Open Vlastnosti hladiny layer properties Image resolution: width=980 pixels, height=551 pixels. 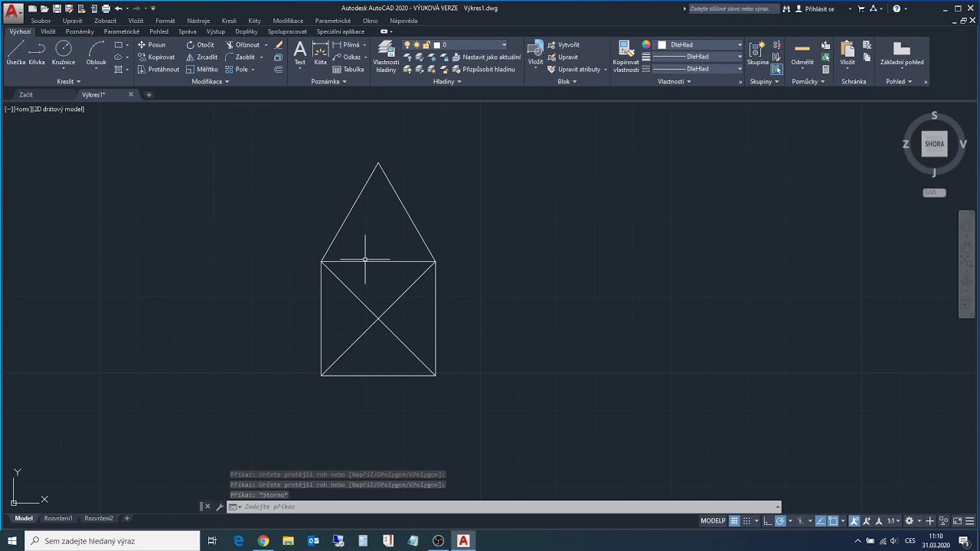click(x=386, y=57)
